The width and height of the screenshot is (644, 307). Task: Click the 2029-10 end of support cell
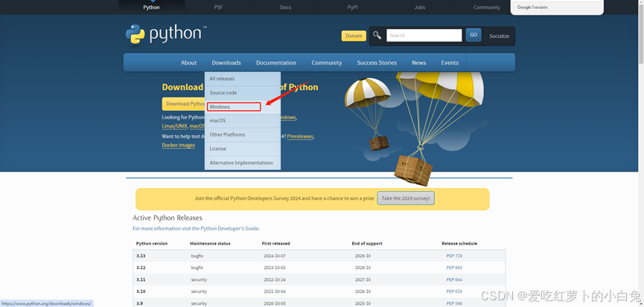pyautogui.click(x=363, y=256)
